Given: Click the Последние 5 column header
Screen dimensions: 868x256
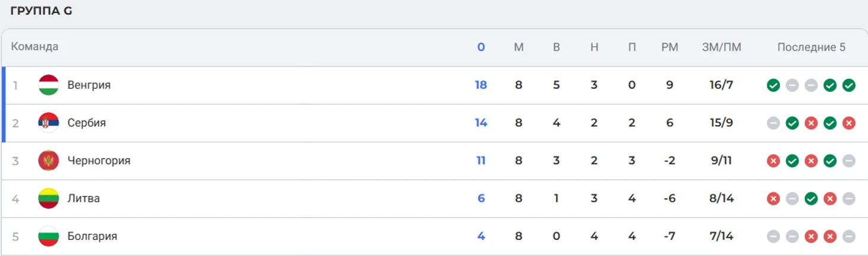Looking at the screenshot, I should (x=811, y=47).
